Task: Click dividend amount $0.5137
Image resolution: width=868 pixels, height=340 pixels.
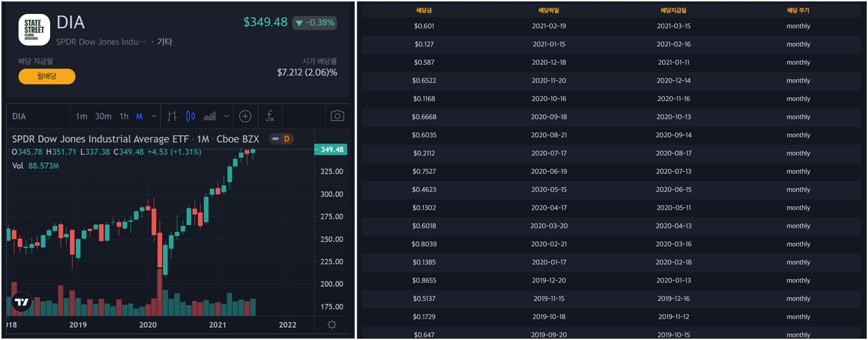Action: [x=424, y=299]
